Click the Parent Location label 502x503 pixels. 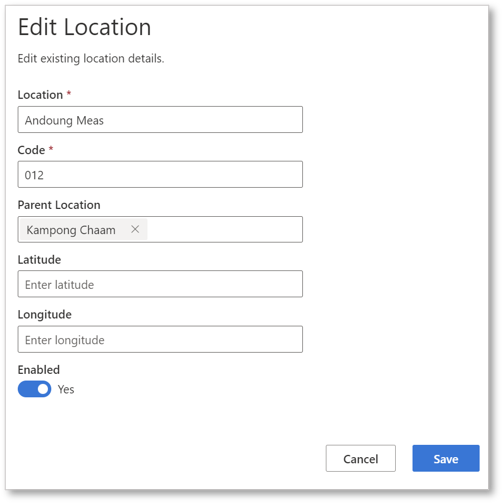[x=59, y=205]
